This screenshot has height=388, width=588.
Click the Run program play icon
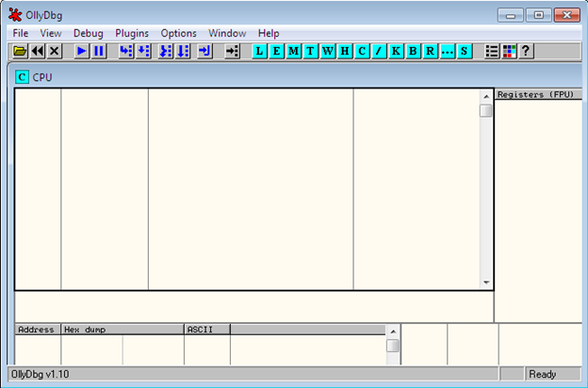(82, 51)
